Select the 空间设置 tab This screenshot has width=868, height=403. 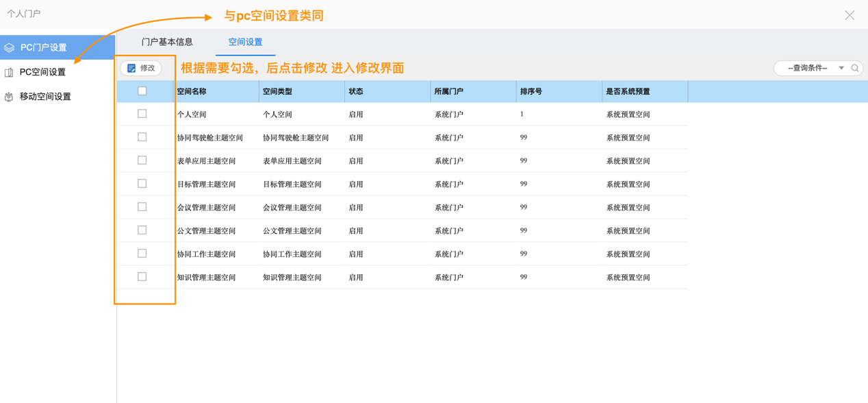pos(245,42)
